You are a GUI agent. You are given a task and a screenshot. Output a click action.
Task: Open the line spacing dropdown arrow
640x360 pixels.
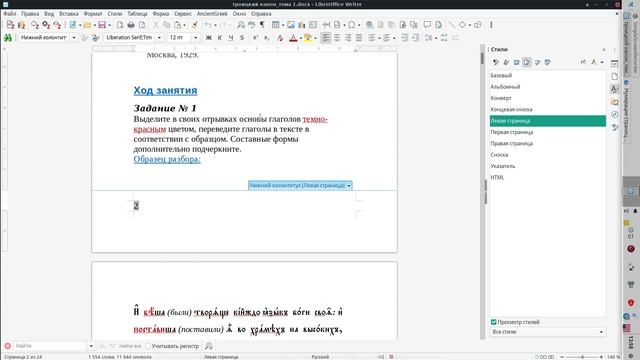click(436, 38)
